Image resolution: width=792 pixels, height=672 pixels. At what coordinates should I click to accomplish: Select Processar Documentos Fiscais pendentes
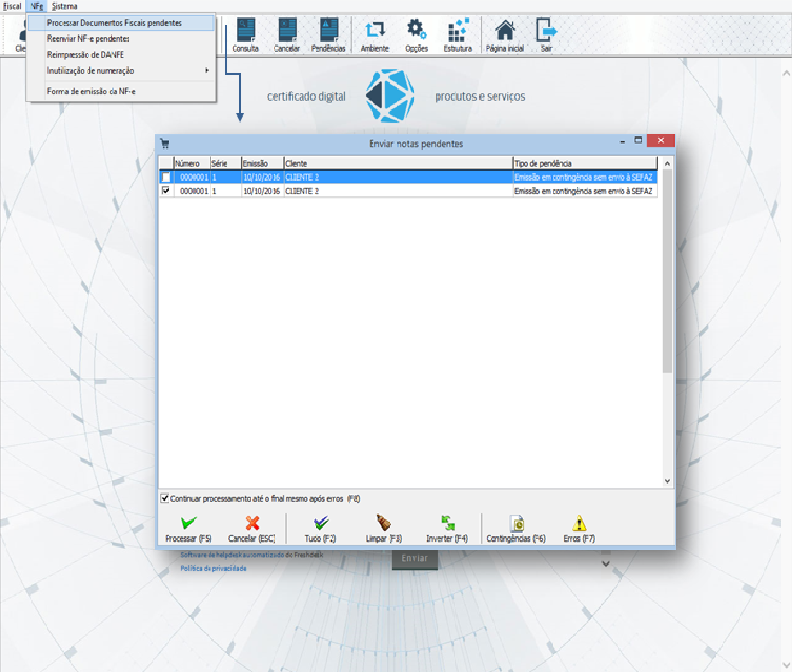[x=121, y=22]
